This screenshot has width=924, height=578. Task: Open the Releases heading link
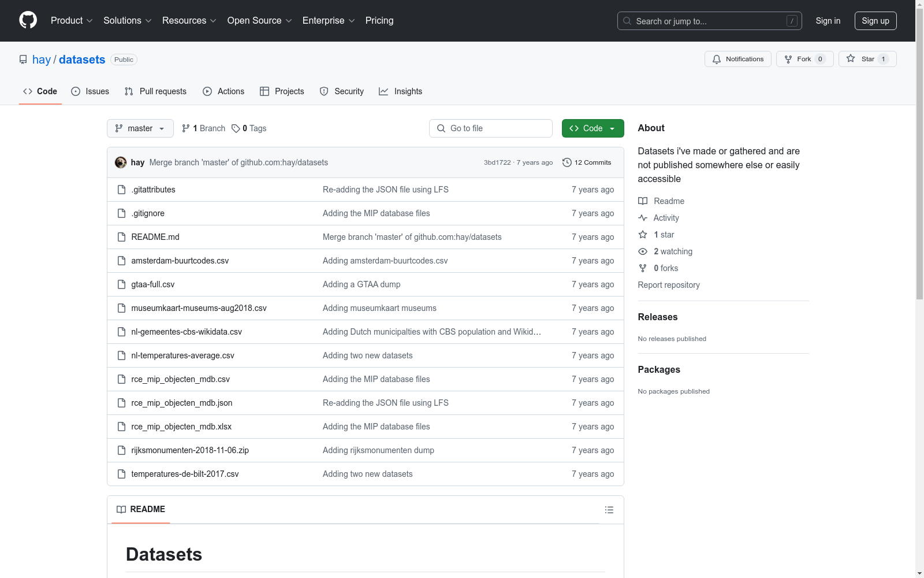(658, 317)
